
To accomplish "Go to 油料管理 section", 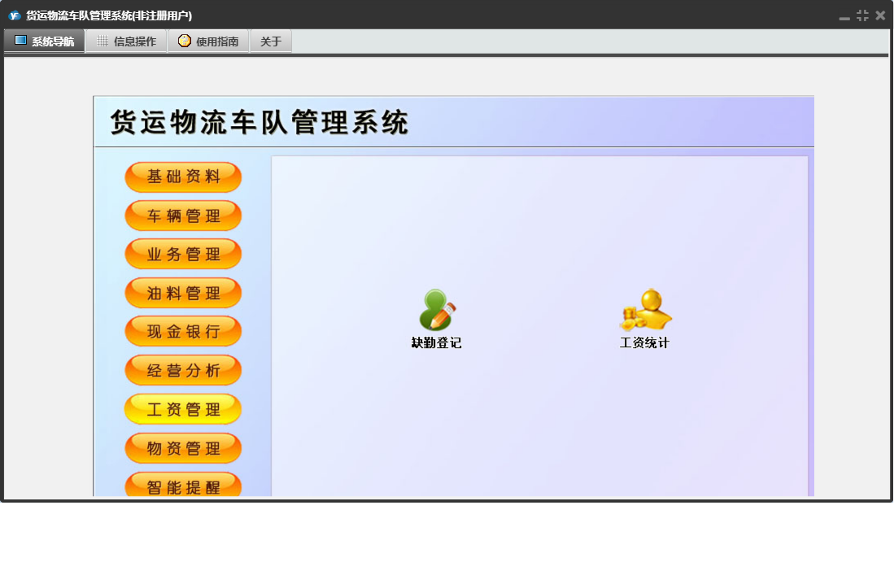I will click(183, 294).
